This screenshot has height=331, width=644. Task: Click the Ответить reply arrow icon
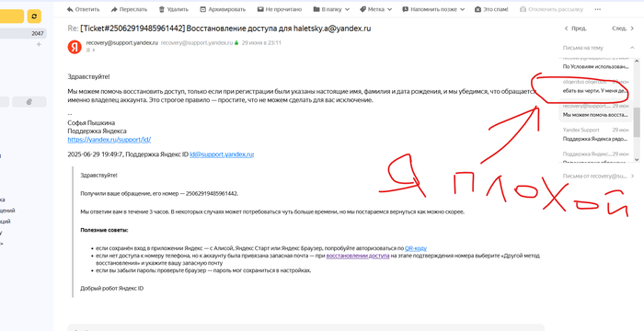pyautogui.click(x=70, y=9)
